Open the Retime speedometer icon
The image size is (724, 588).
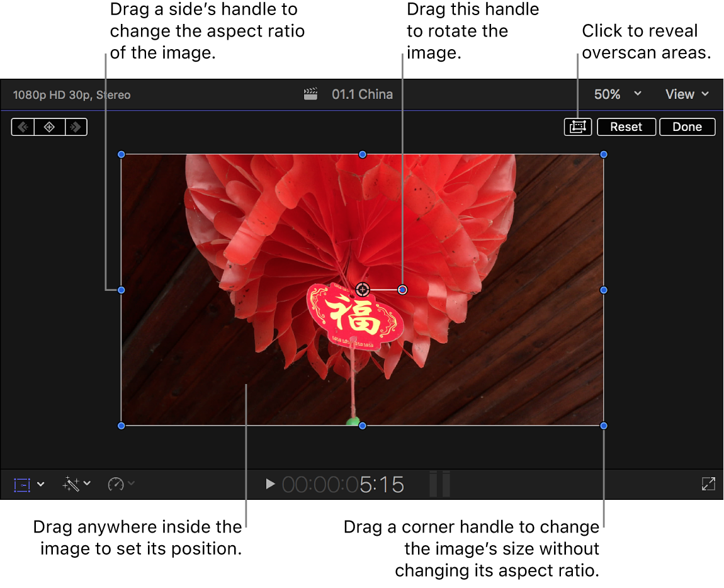click(x=116, y=484)
